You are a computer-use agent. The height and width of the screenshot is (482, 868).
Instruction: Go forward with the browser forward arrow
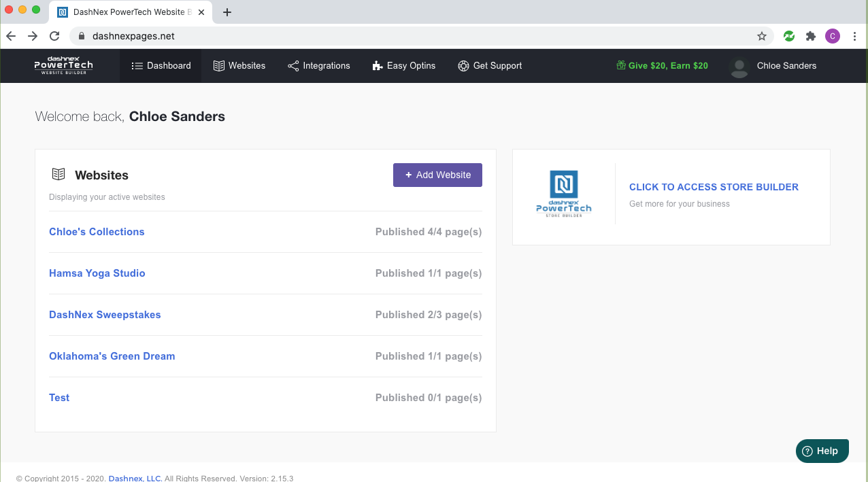(33, 36)
